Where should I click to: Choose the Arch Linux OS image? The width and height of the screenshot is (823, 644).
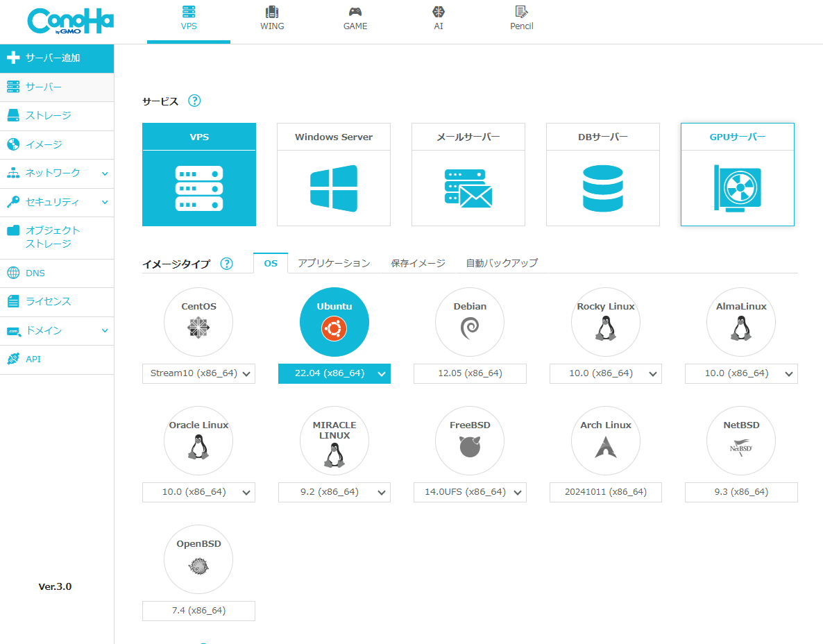pyautogui.click(x=605, y=441)
